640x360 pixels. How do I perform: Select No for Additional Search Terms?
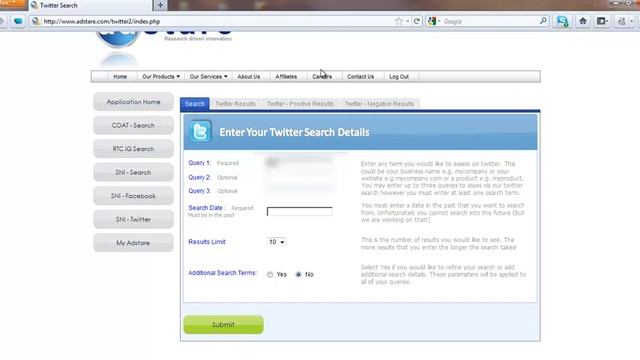tap(298, 275)
